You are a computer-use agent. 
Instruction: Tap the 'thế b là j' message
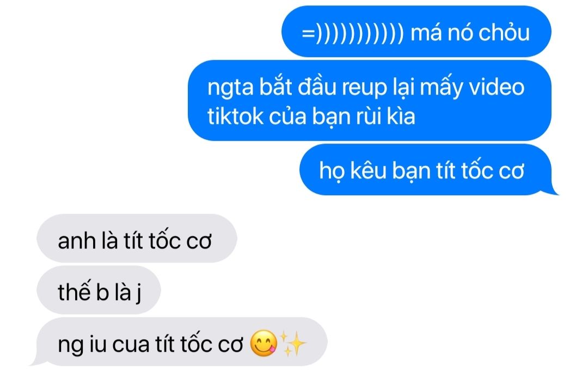point(99,290)
